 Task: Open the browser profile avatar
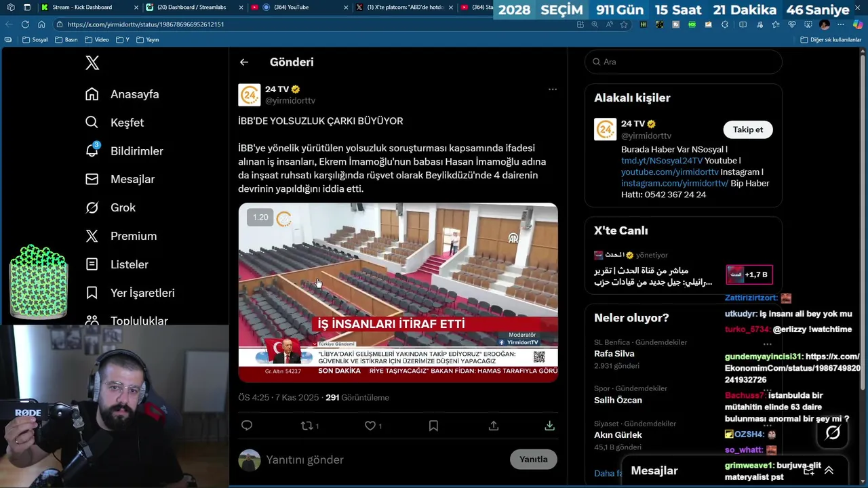click(x=825, y=24)
